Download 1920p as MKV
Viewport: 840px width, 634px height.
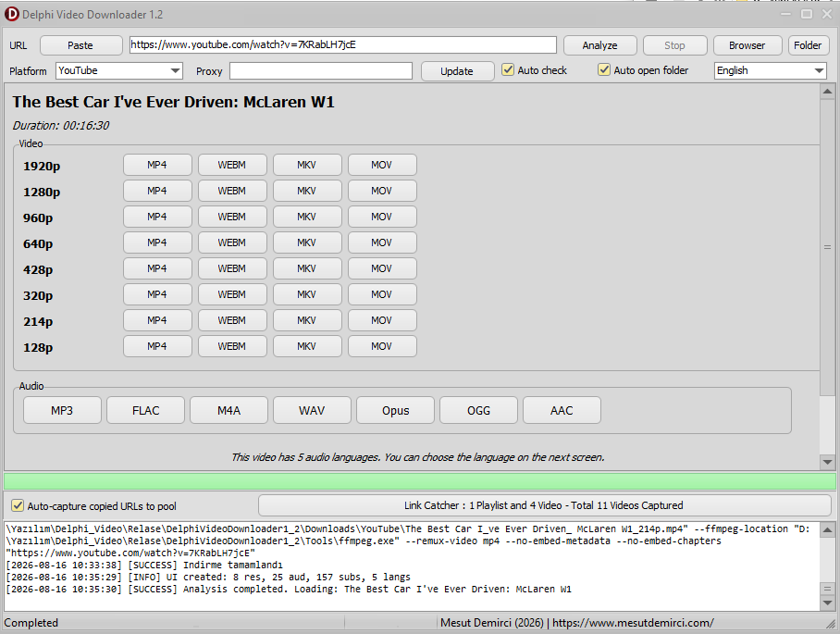point(307,165)
